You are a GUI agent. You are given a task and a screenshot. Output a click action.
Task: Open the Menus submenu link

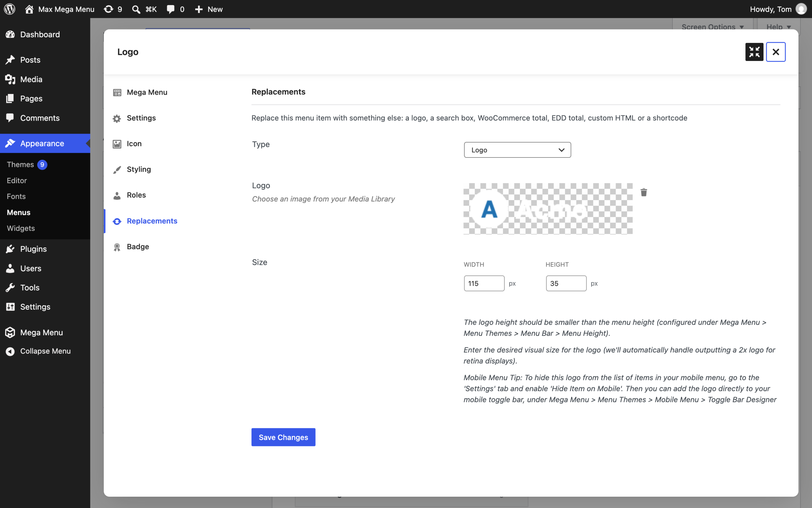coord(18,213)
